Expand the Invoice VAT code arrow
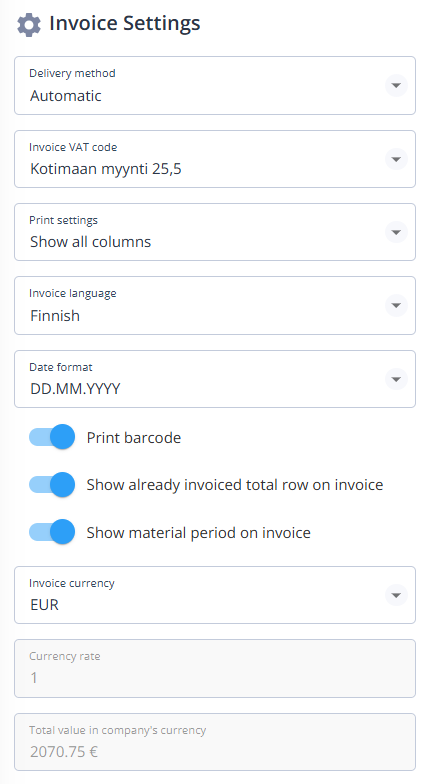Image resolution: width=424 pixels, height=784 pixels. point(396,159)
